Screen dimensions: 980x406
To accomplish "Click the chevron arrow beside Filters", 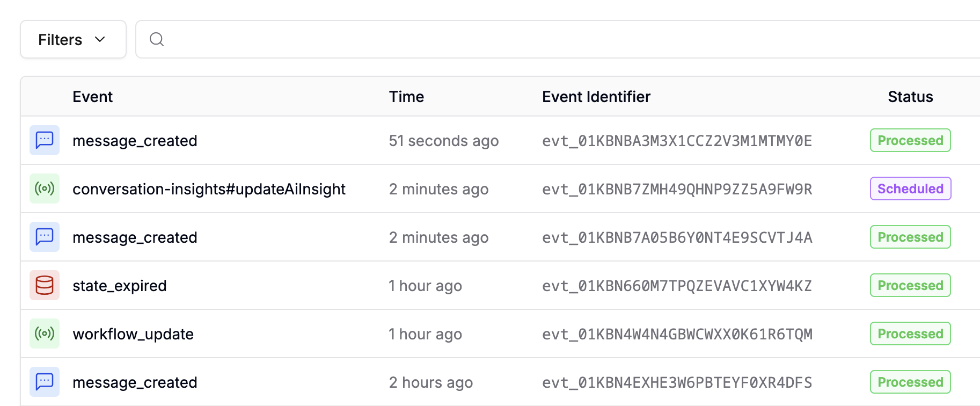I will [x=100, y=39].
